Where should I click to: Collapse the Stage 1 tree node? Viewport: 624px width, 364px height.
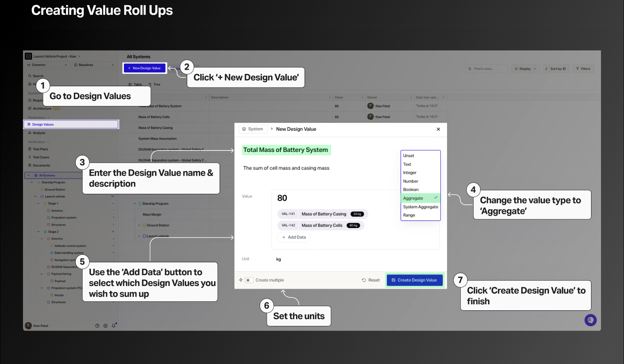point(38,203)
